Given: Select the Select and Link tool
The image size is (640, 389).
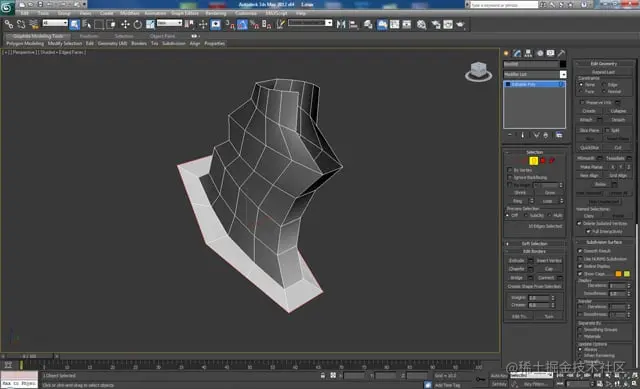Looking at the screenshot, I should [9, 24].
